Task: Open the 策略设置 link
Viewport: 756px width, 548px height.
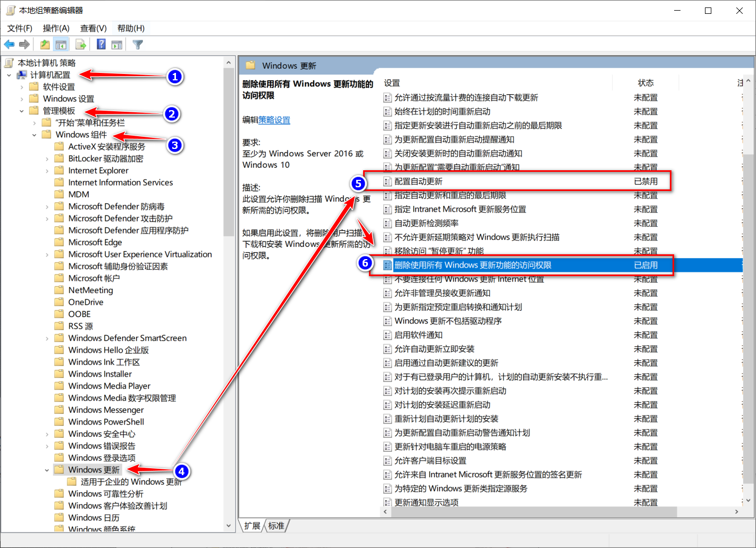Action: 274,120
